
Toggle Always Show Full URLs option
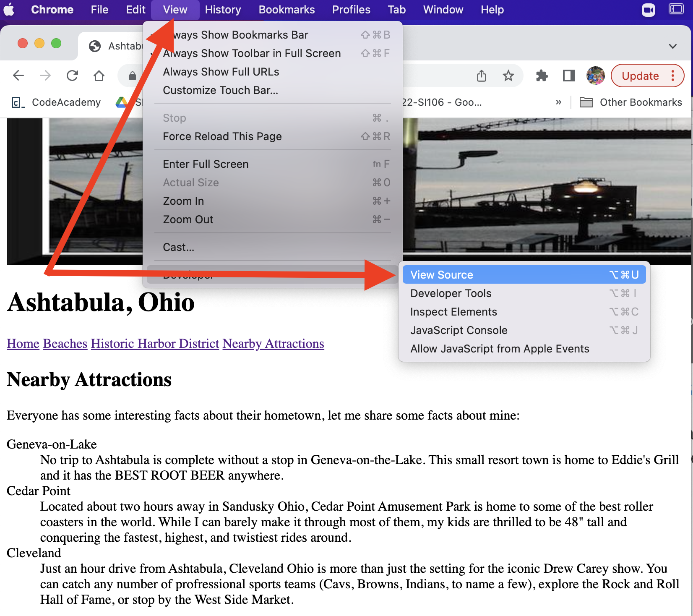(221, 72)
